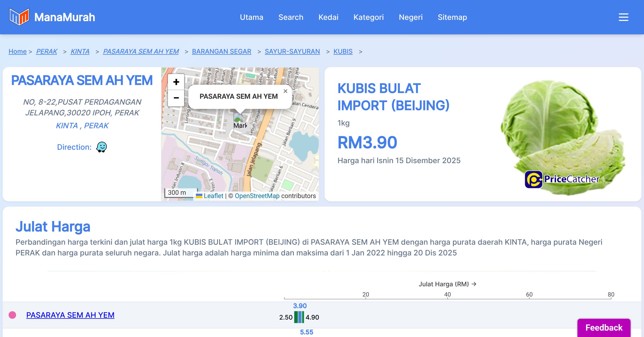The image size is (644, 337).
Task: Open the Sitemap nav link
Action: click(452, 17)
